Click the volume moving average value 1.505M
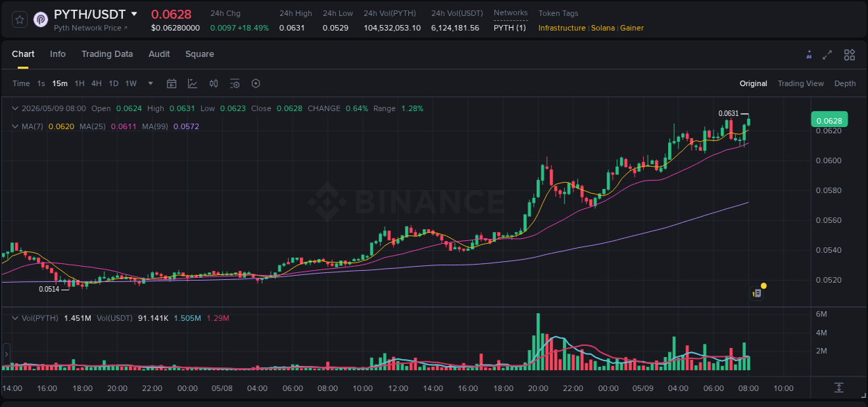 (187, 317)
